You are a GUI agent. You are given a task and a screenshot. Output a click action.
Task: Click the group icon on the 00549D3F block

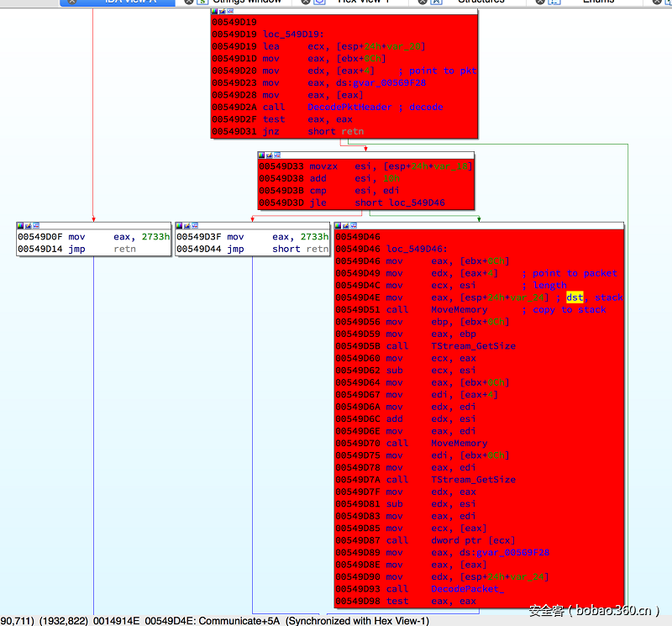tap(194, 225)
